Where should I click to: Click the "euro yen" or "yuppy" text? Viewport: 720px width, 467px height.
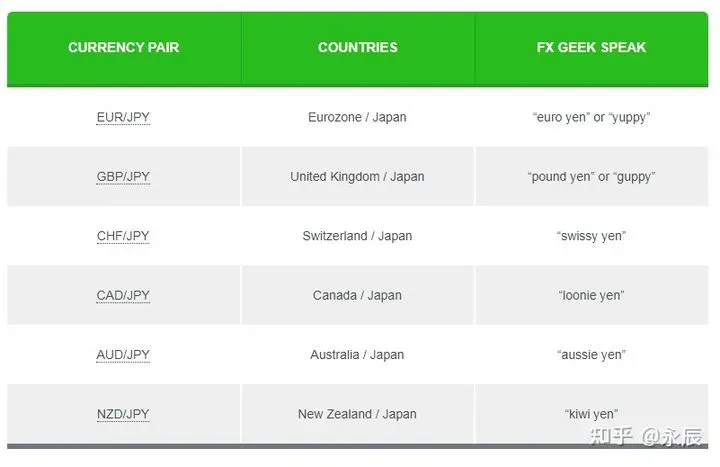[x=591, y=117]
